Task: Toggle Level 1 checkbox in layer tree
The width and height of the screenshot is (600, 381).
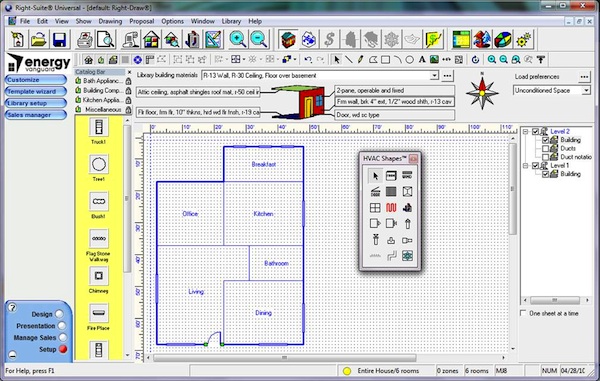Action: pos(535,166)
